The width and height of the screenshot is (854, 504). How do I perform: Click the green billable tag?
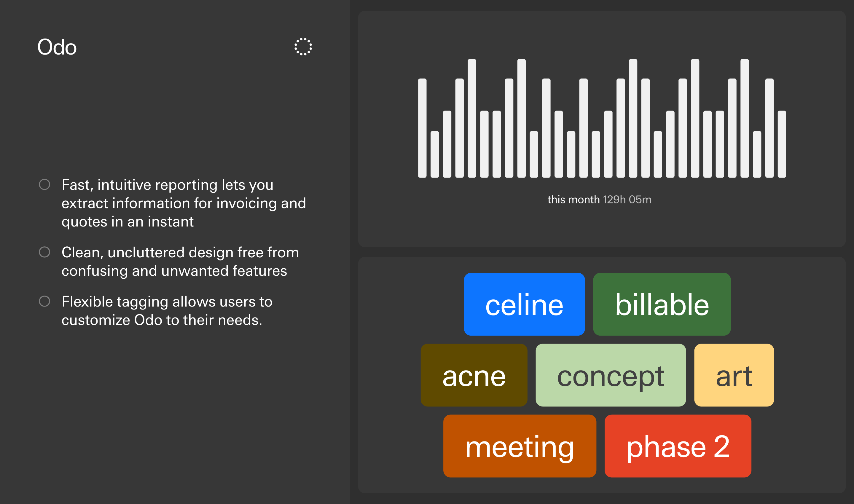(x=662, y=304)
